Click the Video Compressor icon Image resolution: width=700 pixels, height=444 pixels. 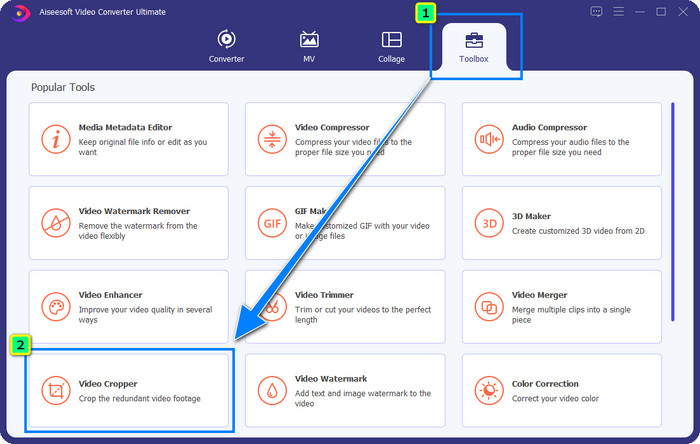[x=272, y=139]
